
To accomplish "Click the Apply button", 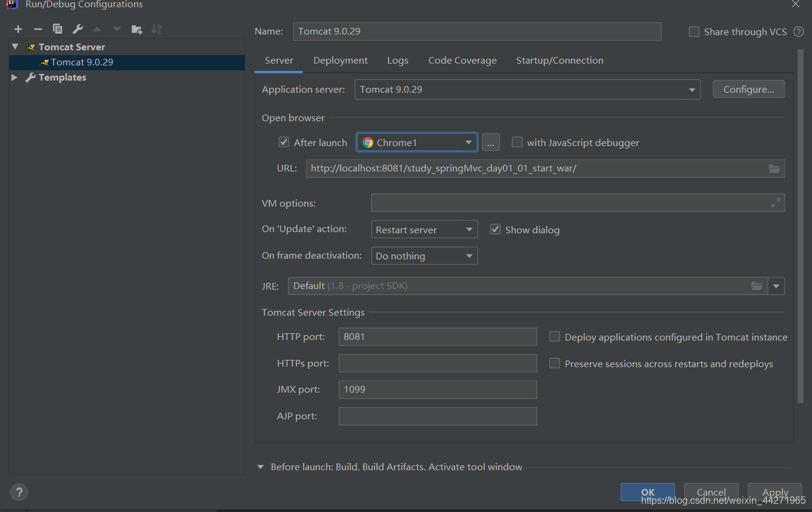I will tap(775, 492).
